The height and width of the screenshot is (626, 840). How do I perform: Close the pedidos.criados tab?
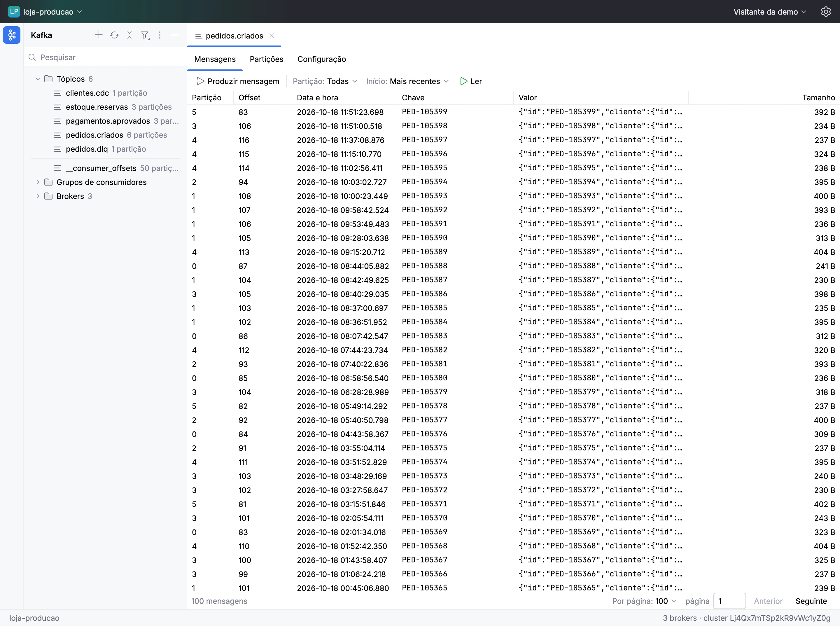272,36
